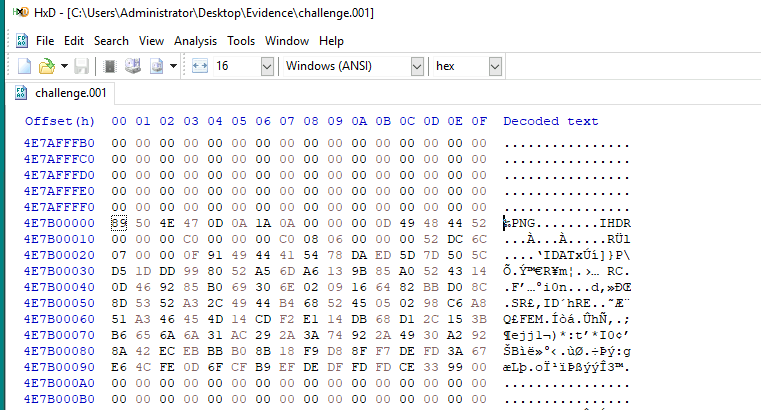
Task: Click the offset label 4E7B00020
Action: click(59, 255)
